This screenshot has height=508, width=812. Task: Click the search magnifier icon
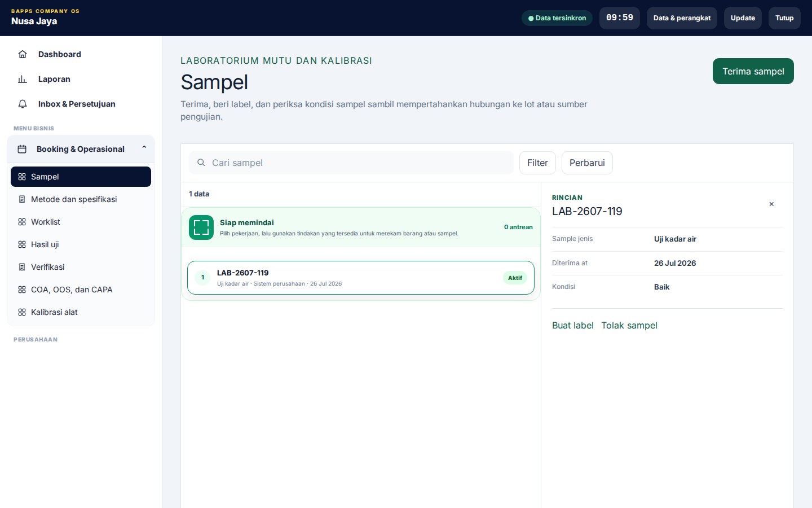click(201, 163)
